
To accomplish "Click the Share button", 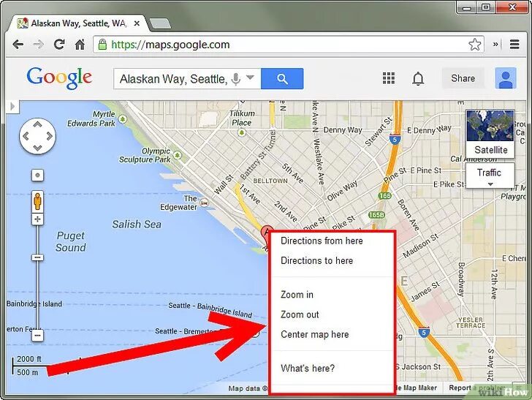I will click(463, 78).
